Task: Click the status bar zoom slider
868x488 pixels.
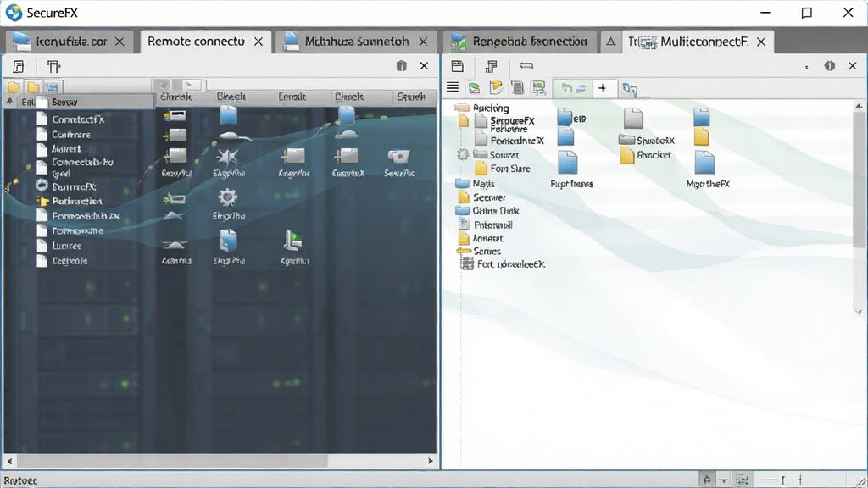Action: click(x=782, y=480)
